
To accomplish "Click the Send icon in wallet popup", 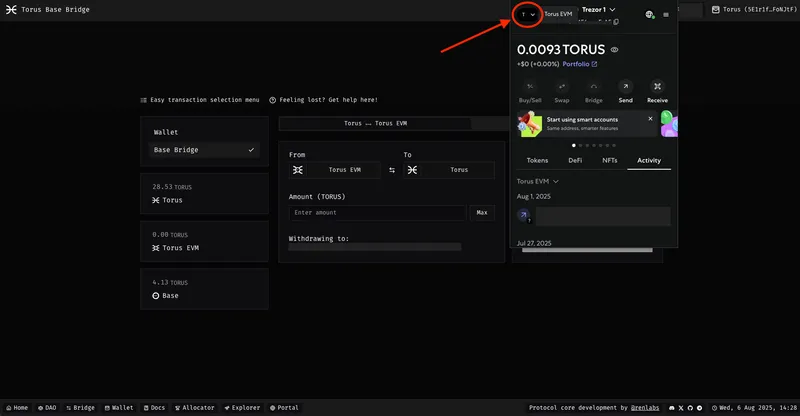I will click(625, 87).
